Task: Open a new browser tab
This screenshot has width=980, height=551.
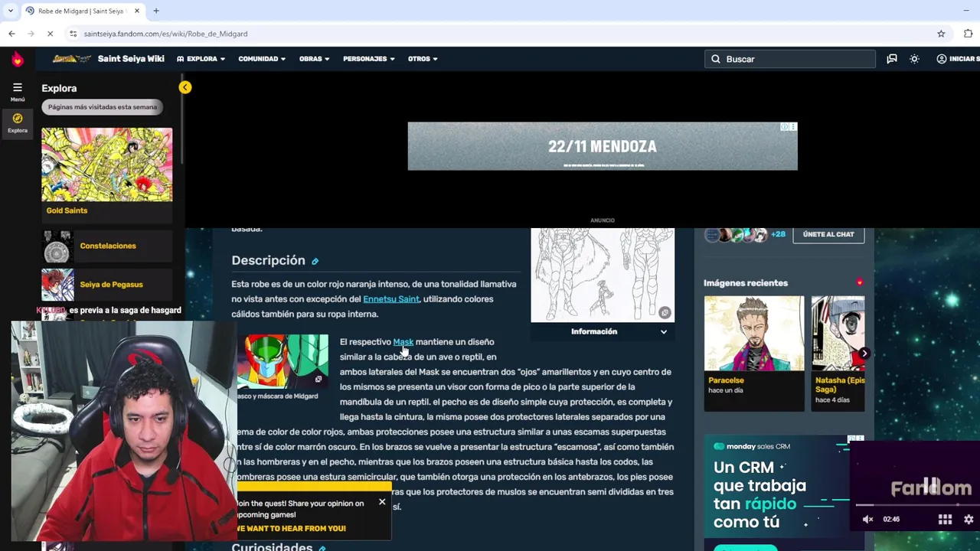Action: [155, 11]
